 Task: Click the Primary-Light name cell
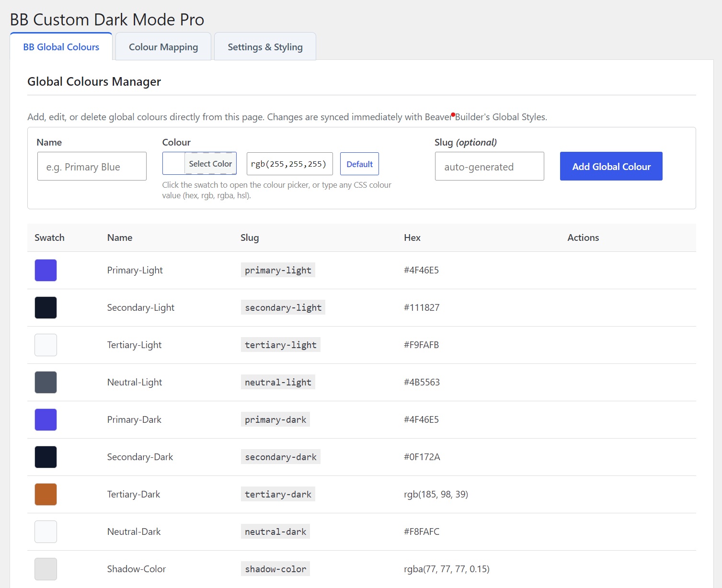[135, 270]
